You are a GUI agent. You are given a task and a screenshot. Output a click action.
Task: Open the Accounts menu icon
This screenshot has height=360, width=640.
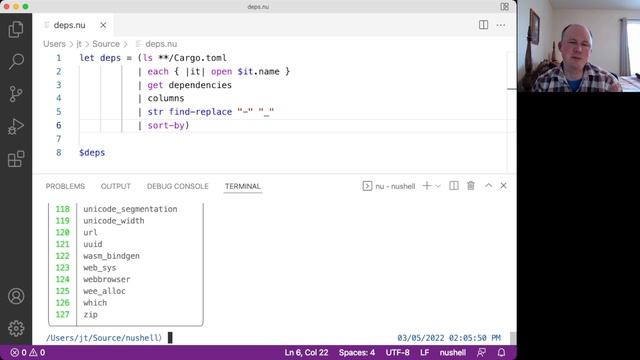(x=16, y=296)
